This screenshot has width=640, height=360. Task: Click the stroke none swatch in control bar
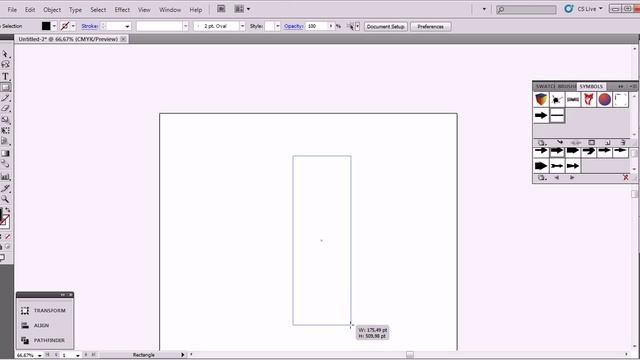coord(65,26)
